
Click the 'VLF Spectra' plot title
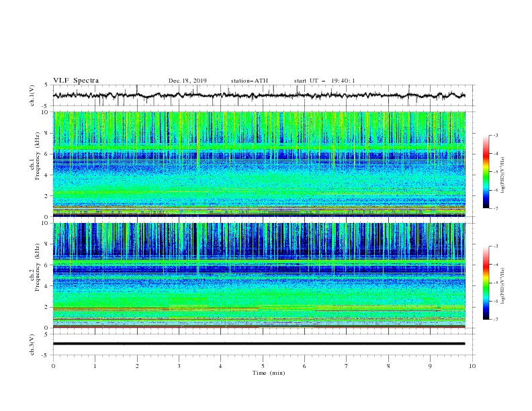click(x=76, y=81)
